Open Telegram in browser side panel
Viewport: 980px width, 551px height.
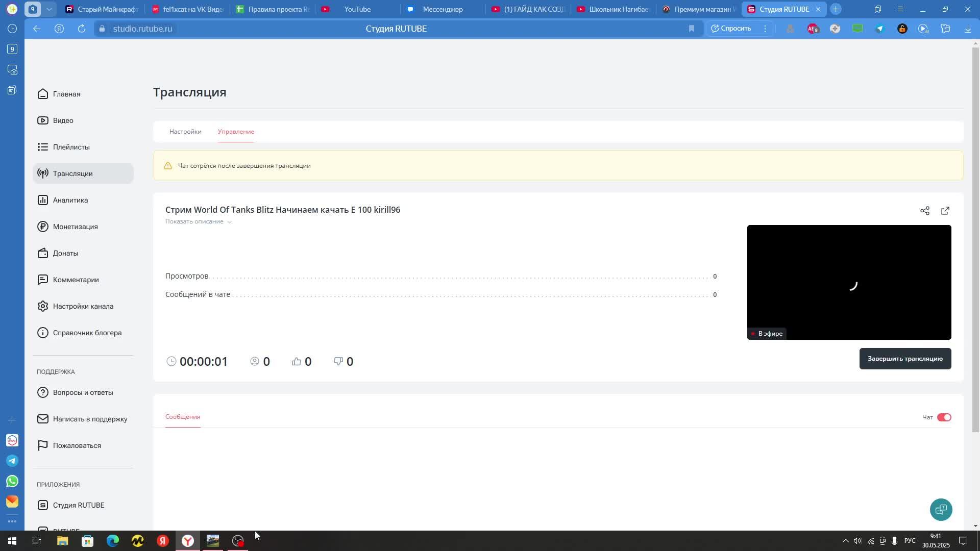click(x=12, y=461)
